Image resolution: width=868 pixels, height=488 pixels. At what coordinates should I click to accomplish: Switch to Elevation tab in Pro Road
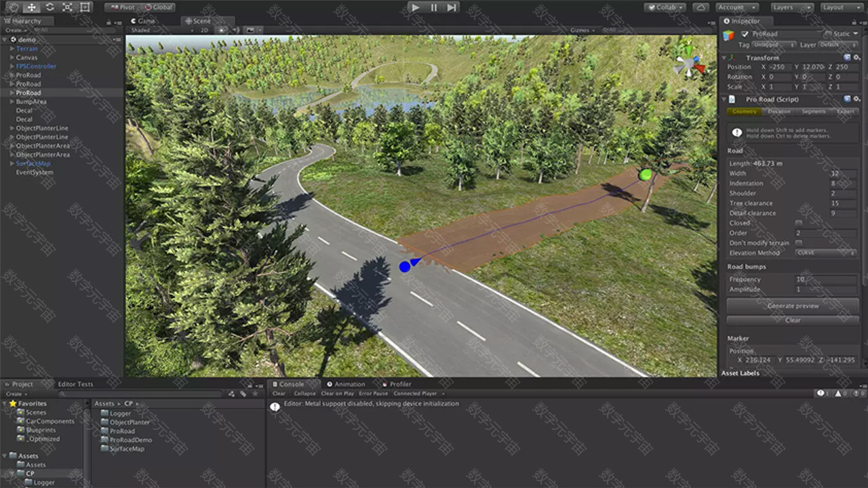tap(778, 112)
